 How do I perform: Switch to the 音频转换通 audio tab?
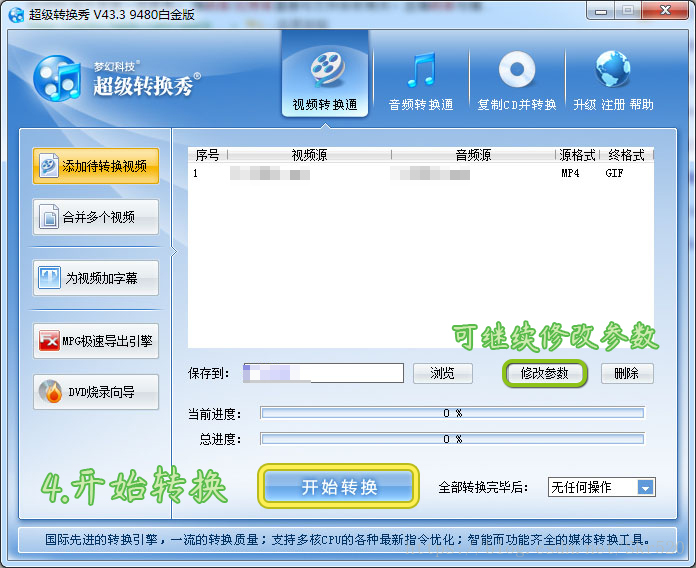click(421, 81)
